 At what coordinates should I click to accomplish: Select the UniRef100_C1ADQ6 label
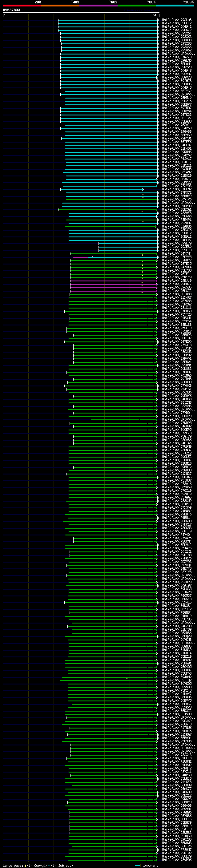(x=177, y=226)
